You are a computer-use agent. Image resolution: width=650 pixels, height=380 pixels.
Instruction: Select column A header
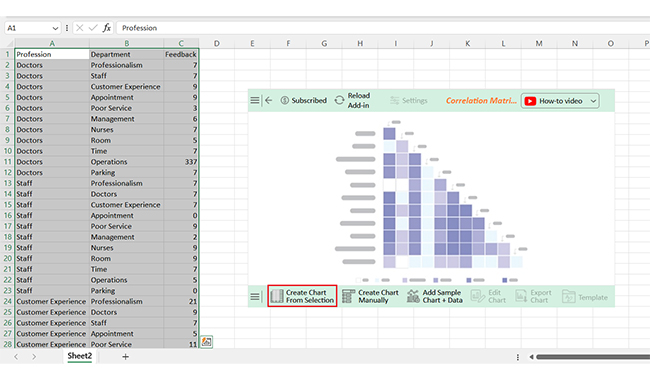(52, 44)
